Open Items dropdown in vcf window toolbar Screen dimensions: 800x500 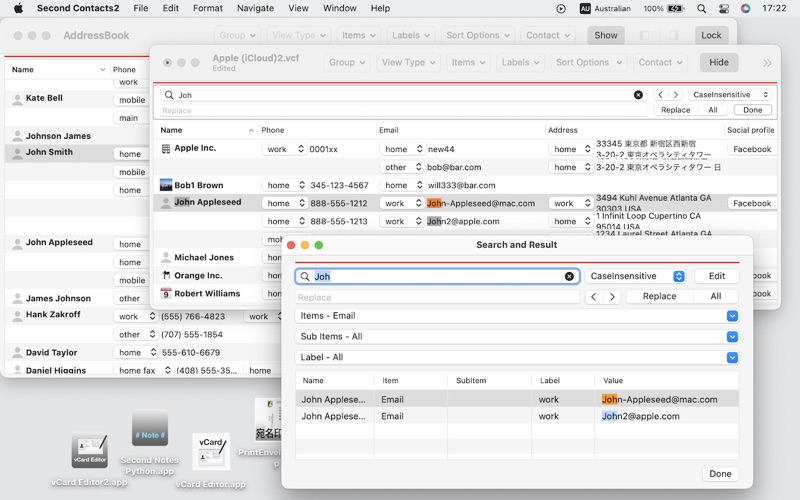pyautogui.click(x=468, y=62)
